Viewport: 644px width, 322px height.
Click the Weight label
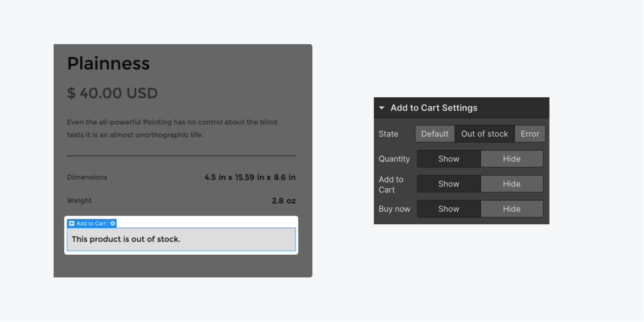point(79,201)
